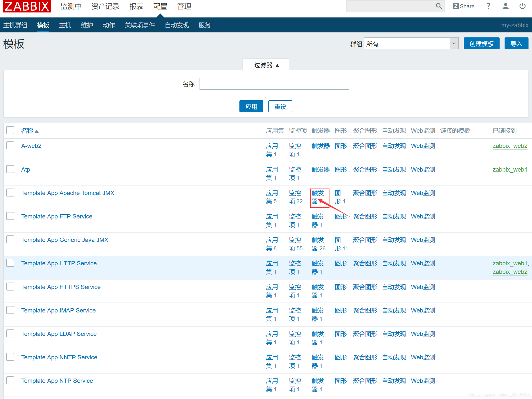Screen dimensions: 532x399
Task: Check Template App FTP Service checkbox
Action: pos(10,216)
